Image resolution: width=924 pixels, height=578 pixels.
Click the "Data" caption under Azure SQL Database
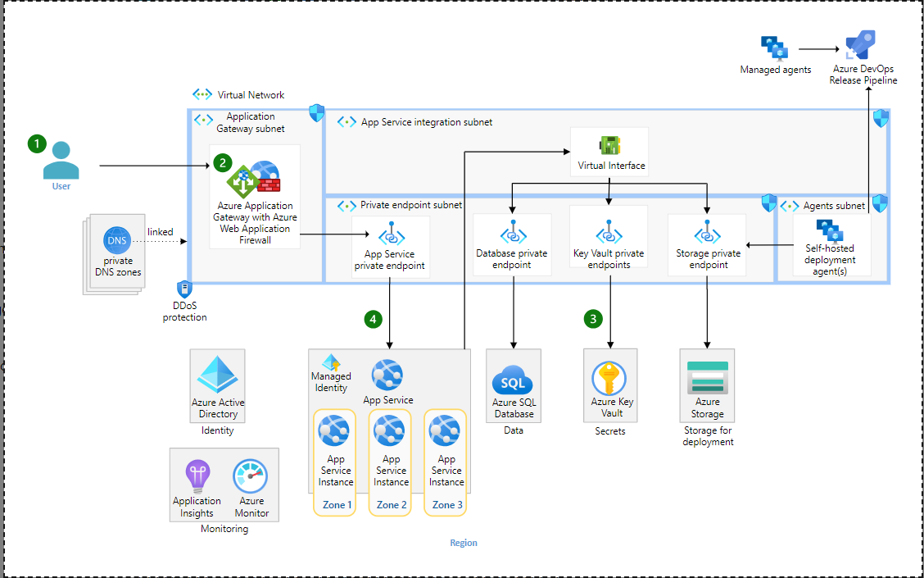pos(514,430)
